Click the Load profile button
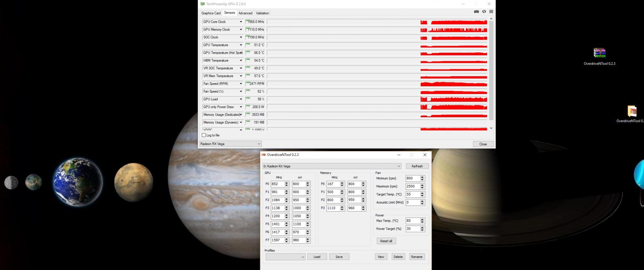Image resolution: width=644 pixels, height=270 pixels. tap(317, 257)
